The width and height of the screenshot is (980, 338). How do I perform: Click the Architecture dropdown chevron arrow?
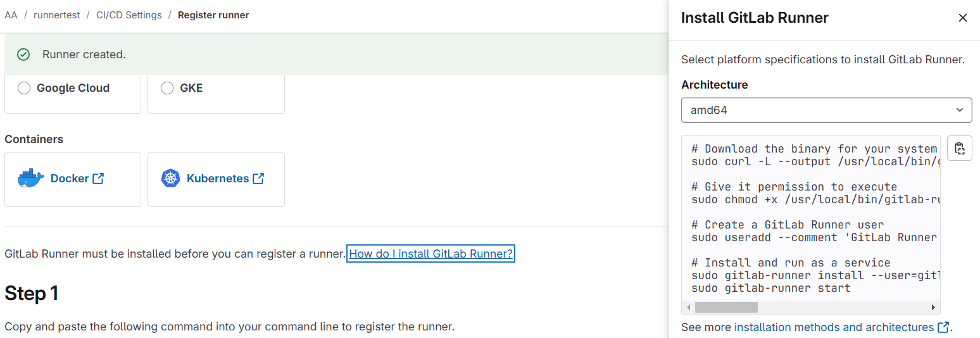point(959,110)
